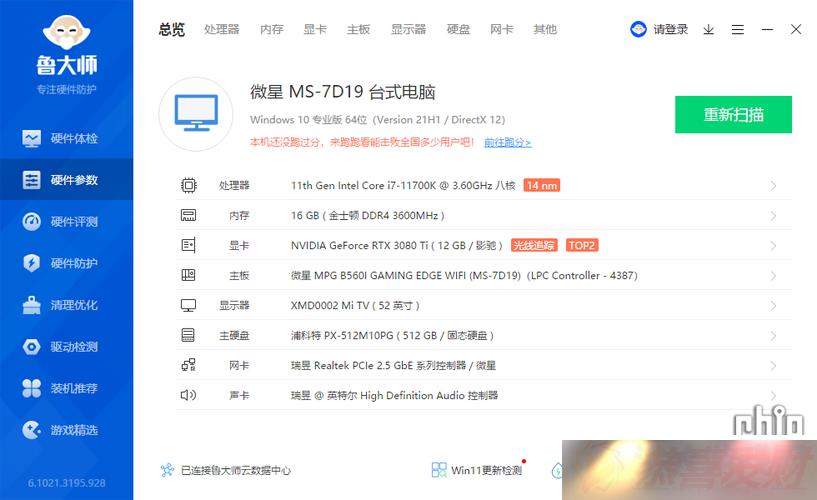Screen dimensions: 817x500
Task: Expand the 显示器 row chevron
Action: 773,306
